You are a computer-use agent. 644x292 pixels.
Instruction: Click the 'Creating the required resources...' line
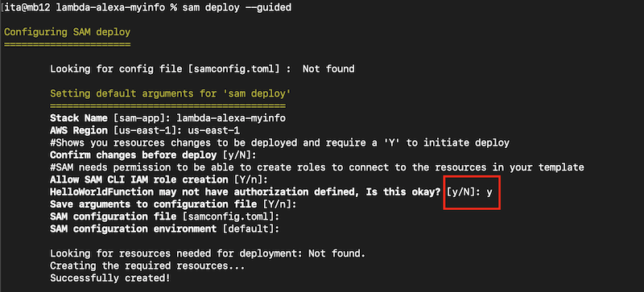pos(147,265)
